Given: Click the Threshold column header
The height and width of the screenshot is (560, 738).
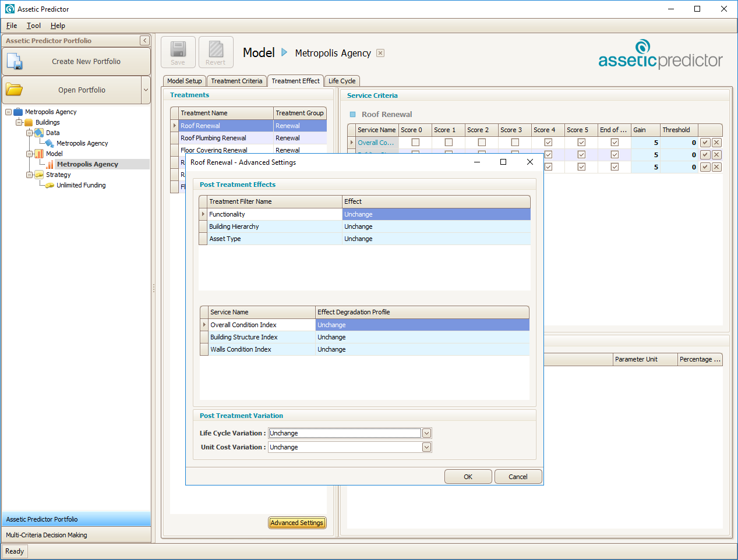Looking at the screenshot, I should click(x=679, y=130).
